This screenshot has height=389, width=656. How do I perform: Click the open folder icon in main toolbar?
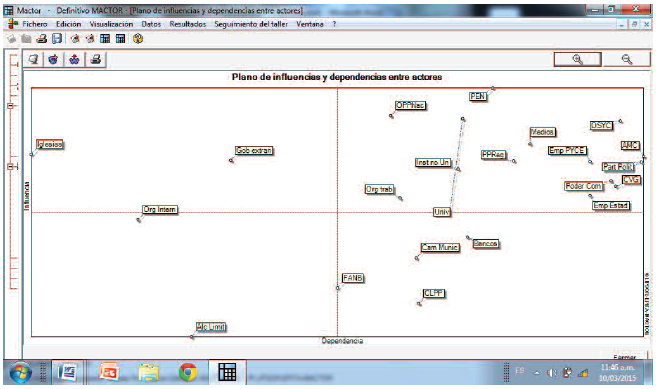(27, 39)
